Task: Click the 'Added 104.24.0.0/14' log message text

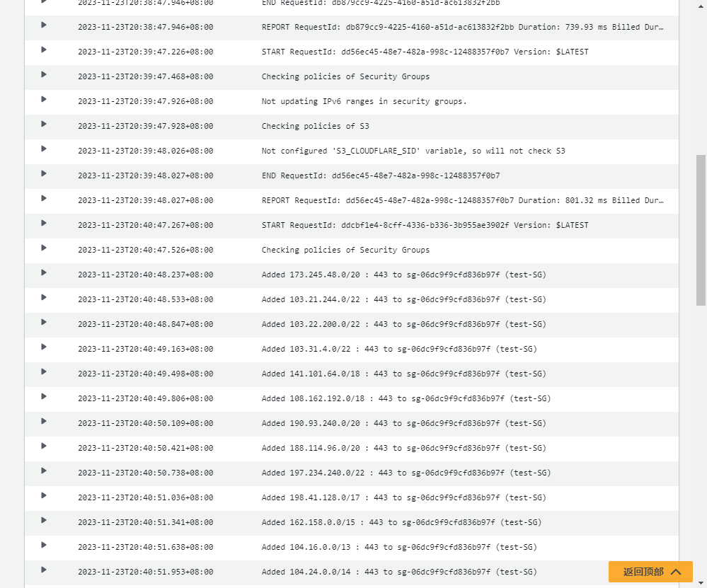Action: point(398,572)
